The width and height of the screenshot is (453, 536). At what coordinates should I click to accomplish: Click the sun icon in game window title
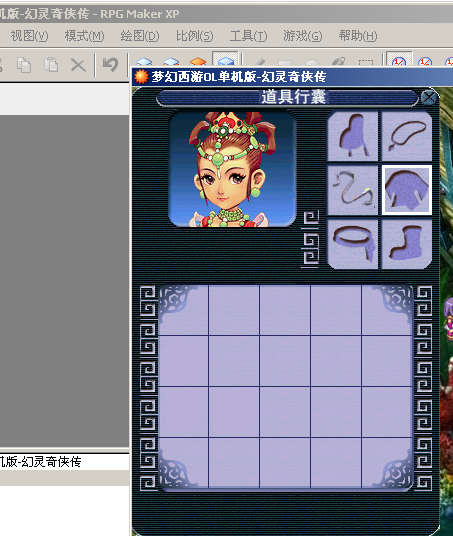(x=141, y=77)
